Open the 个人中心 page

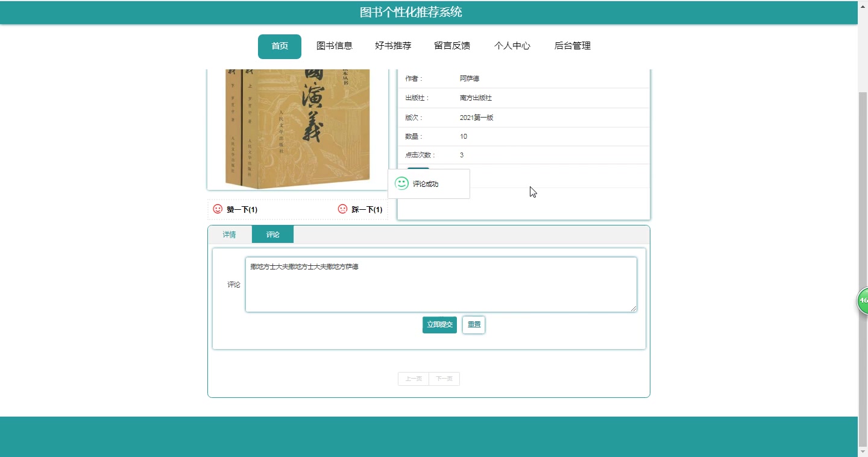click(512, 46)
